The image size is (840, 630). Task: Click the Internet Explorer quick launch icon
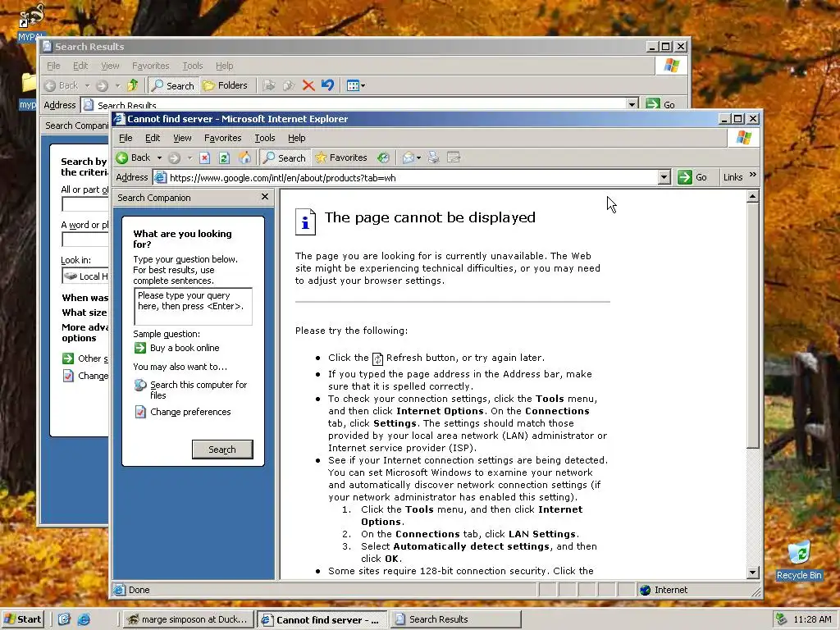coord(84,619)
